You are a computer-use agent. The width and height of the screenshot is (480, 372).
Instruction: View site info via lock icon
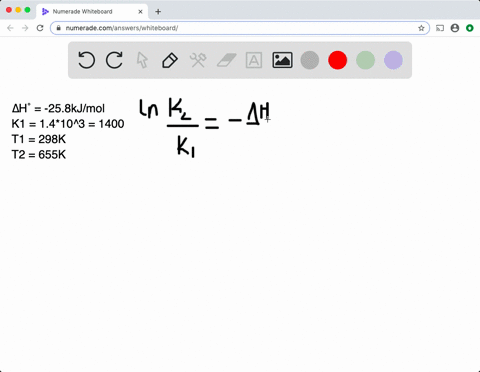point(58,28)
